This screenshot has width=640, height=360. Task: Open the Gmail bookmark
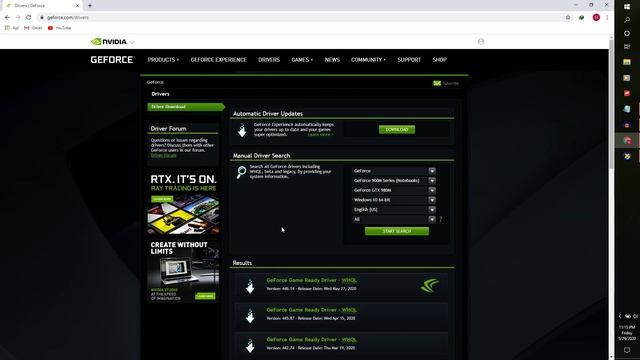tap(33, 28)
